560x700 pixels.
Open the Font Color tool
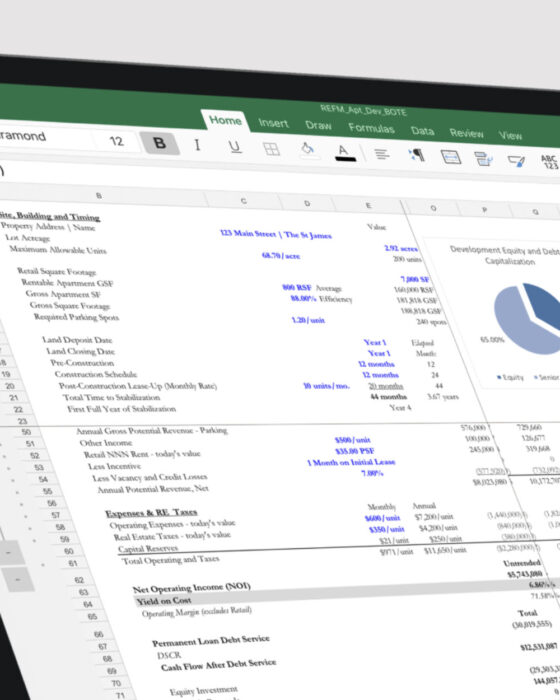coord(344,152)
